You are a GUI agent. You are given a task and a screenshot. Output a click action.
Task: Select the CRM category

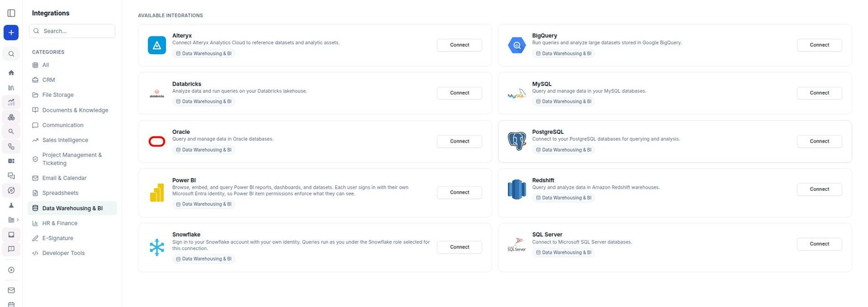click(72, 80)
